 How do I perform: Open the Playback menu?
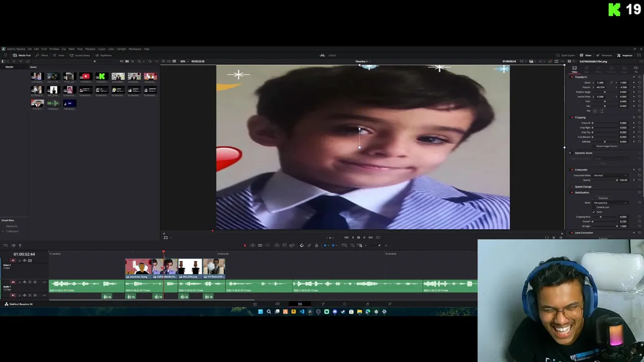click(x=90, y=49)
